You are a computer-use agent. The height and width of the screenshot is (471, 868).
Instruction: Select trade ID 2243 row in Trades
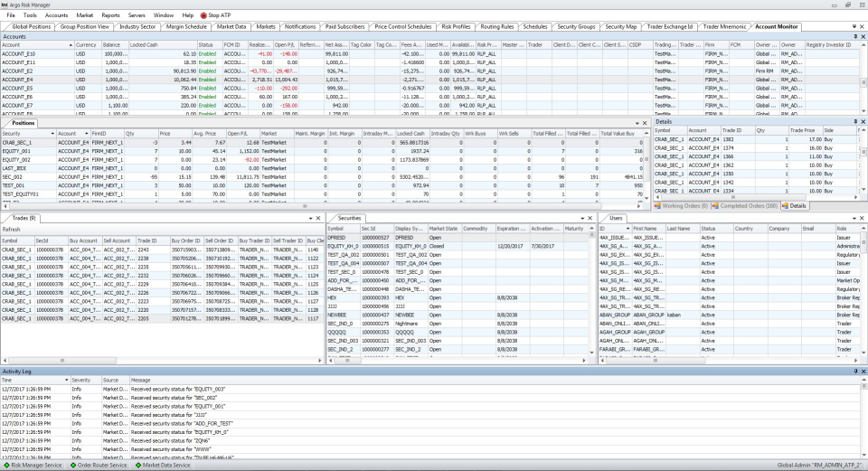162,250
